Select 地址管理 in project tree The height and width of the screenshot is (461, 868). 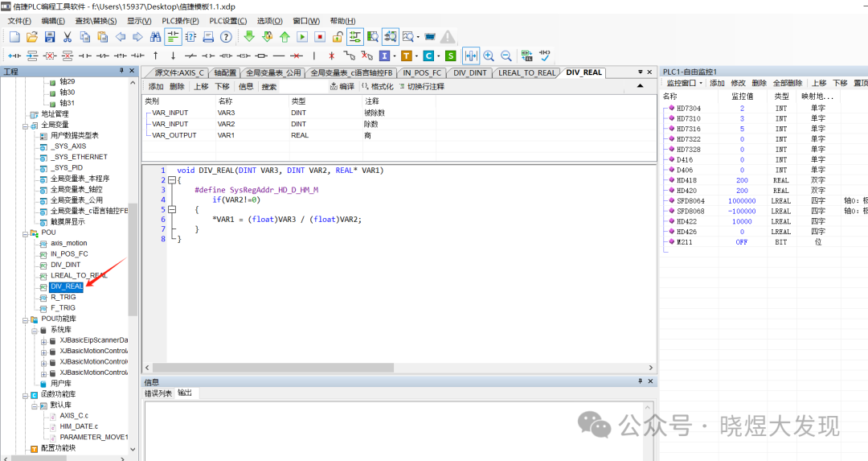point(55,114)
